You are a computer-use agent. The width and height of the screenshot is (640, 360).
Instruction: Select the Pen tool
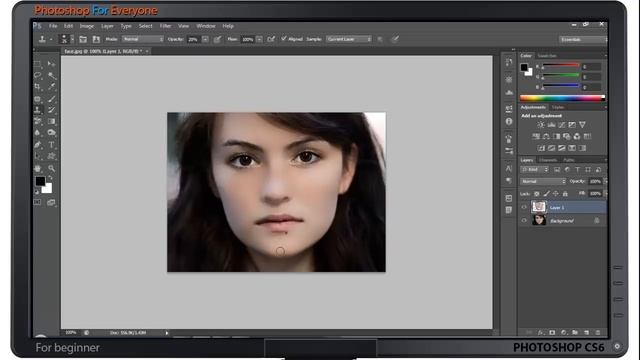coord(38,144)
